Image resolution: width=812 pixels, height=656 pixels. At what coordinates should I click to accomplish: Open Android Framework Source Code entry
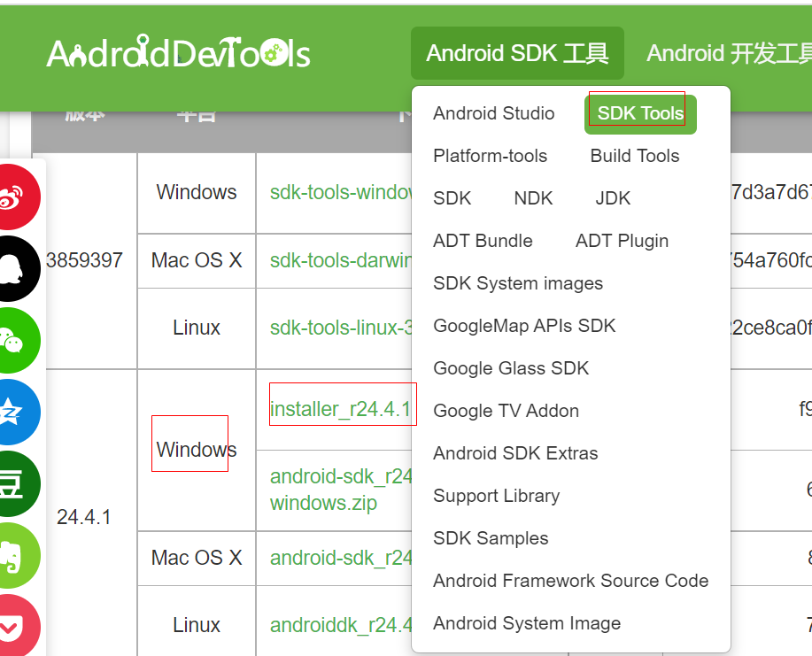[x=570, y=581]
